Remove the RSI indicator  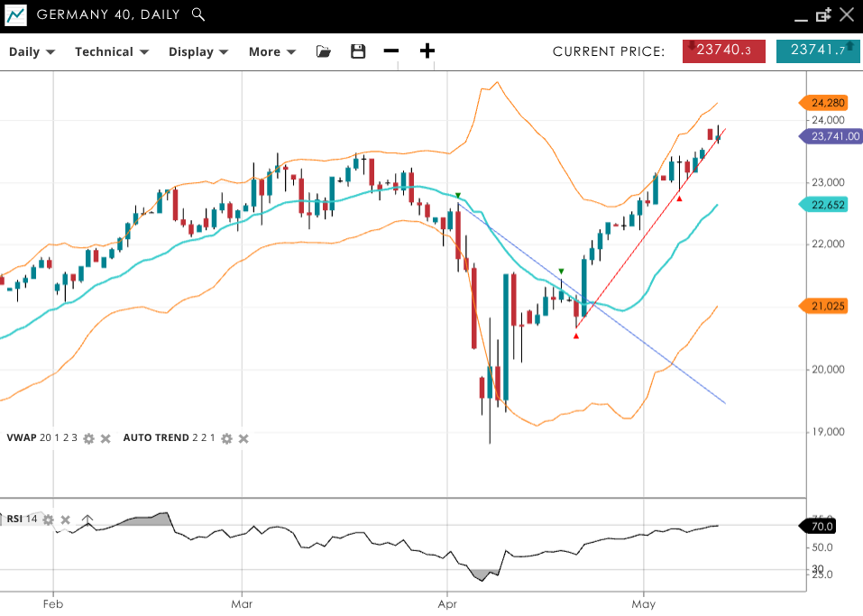coord(66,519)
